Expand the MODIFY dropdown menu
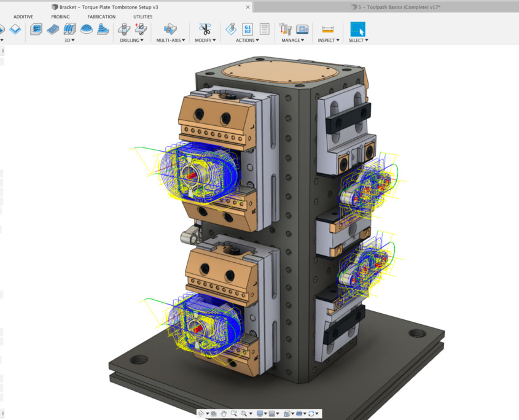The height and width of the screenshot is (420, 519). tap(205, 41)
